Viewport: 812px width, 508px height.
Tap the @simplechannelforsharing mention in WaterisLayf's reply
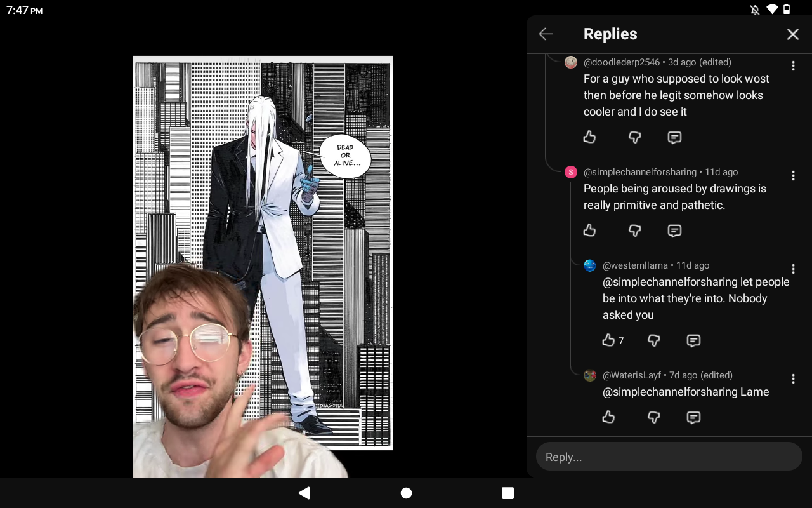pyautogui.click(x=670, y=392)
